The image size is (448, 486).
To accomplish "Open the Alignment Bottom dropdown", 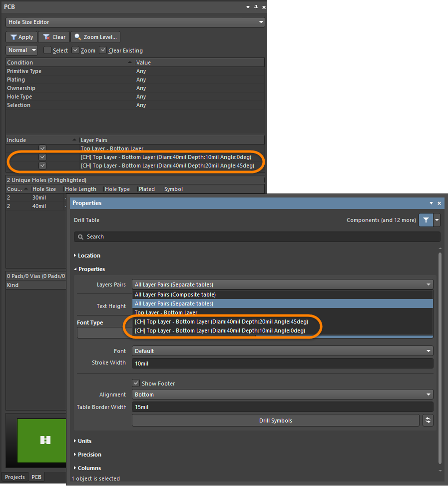I will 282,394.
